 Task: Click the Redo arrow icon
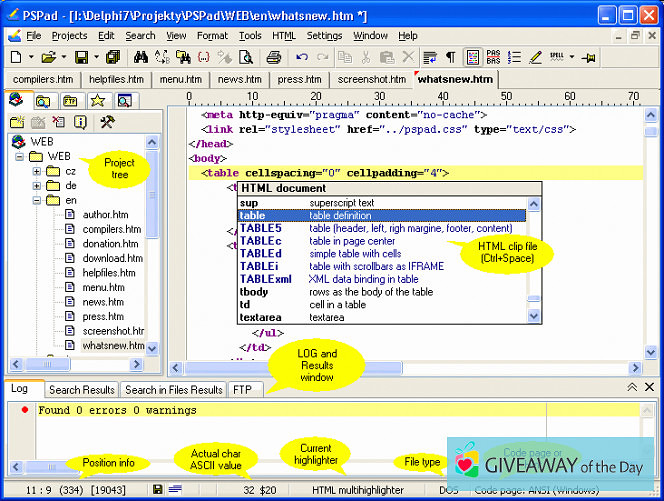pos(323,57)
